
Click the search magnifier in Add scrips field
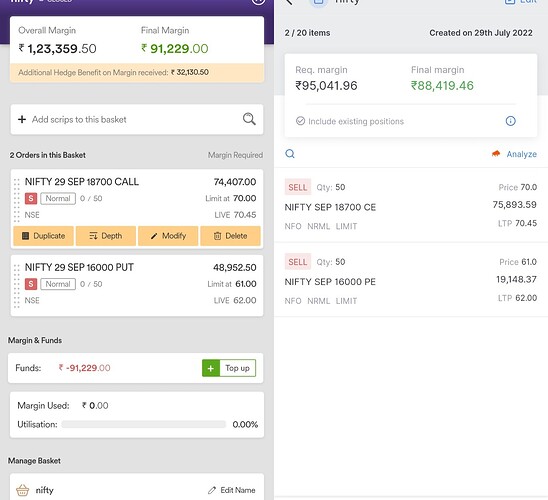click(249, 119)
